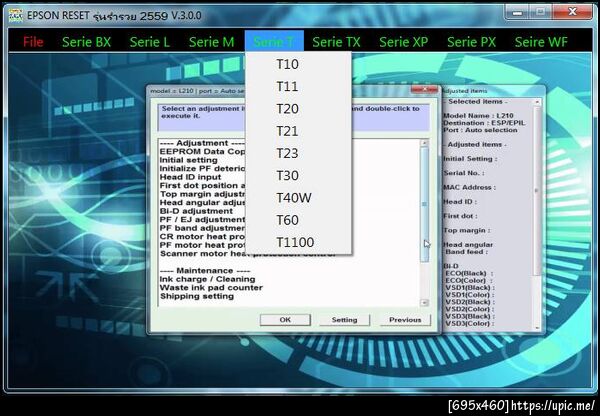The image size is (600, 416).
Task: Click the Model Name : L210 text
Action: [x=478, y=116]
